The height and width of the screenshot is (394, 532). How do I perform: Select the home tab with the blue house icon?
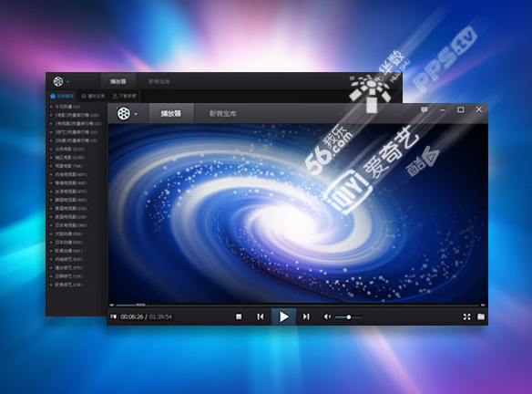pyautogui.click(x=62, y=96)
